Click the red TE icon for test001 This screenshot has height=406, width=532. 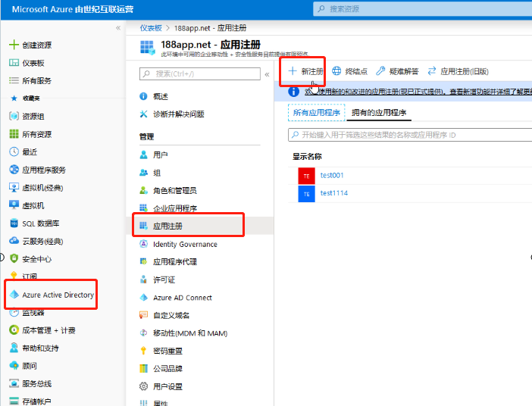306,176
